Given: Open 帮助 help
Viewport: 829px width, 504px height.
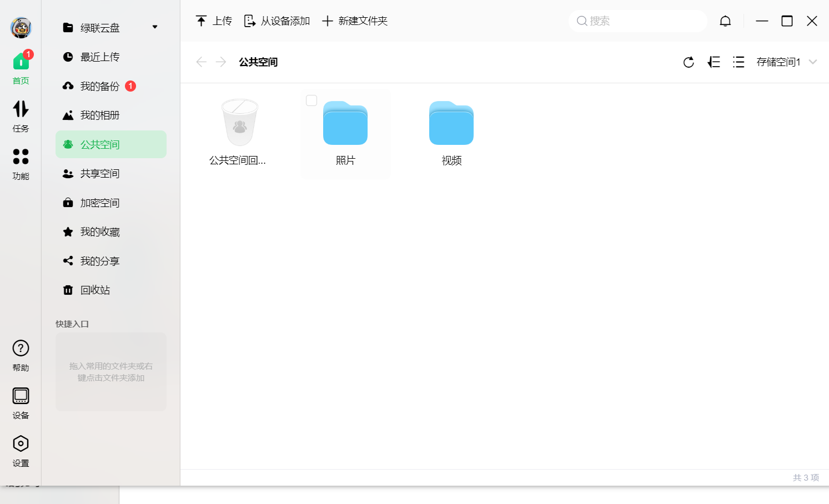Looking at the screenshot, I should point(21,356).
